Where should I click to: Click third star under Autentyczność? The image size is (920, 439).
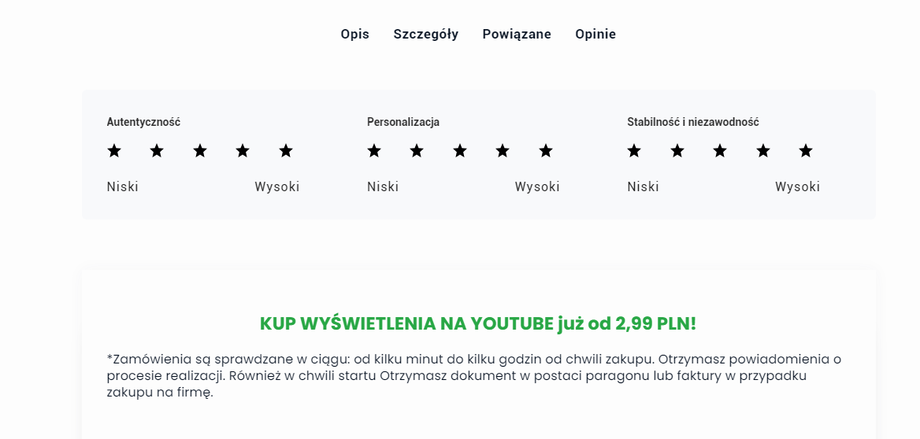pos(200,151)
